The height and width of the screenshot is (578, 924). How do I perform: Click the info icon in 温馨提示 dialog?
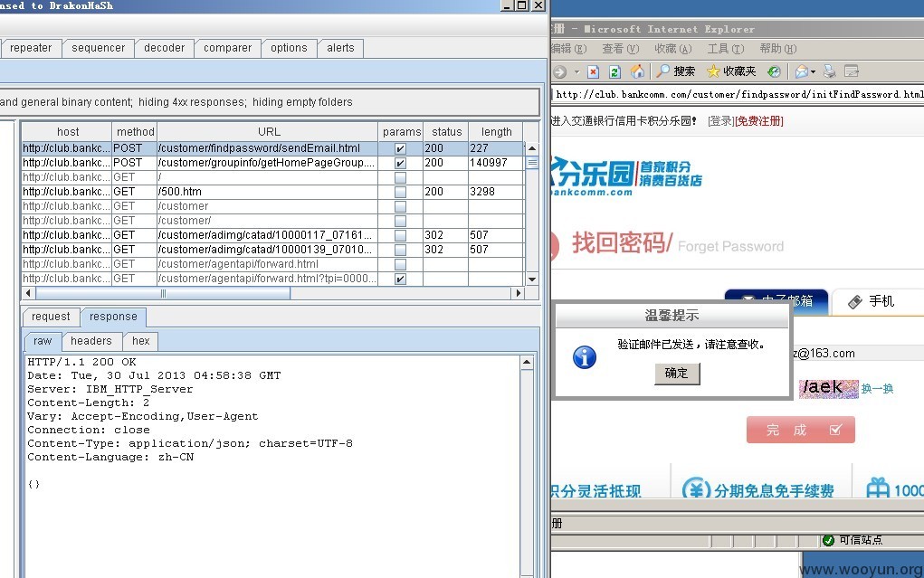point(584,357)
